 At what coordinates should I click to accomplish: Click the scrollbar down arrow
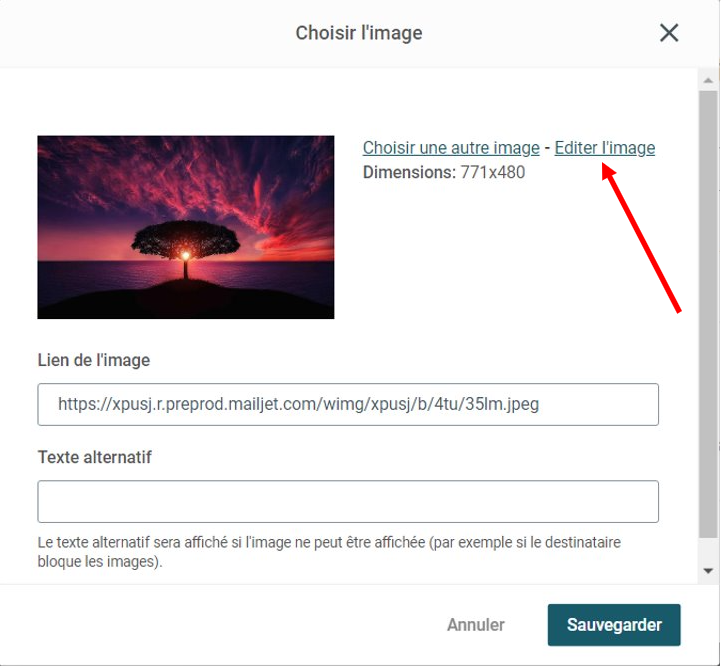pos(708,571)
